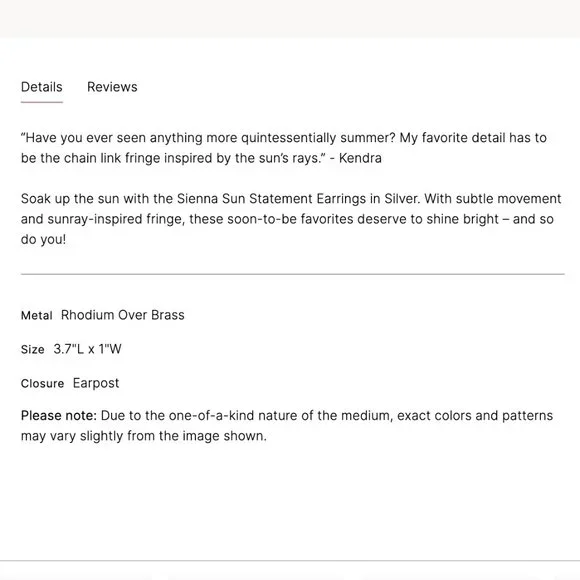Click 'chain link fringe' in the quote text
The width and height of the screenshot is (580, 580).
(112, 158)
